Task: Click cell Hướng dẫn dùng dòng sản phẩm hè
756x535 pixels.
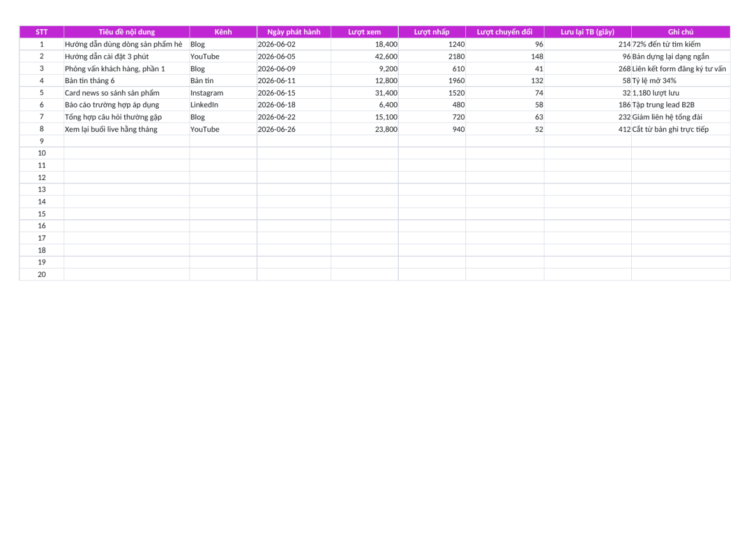Action: tap(127, 45)
